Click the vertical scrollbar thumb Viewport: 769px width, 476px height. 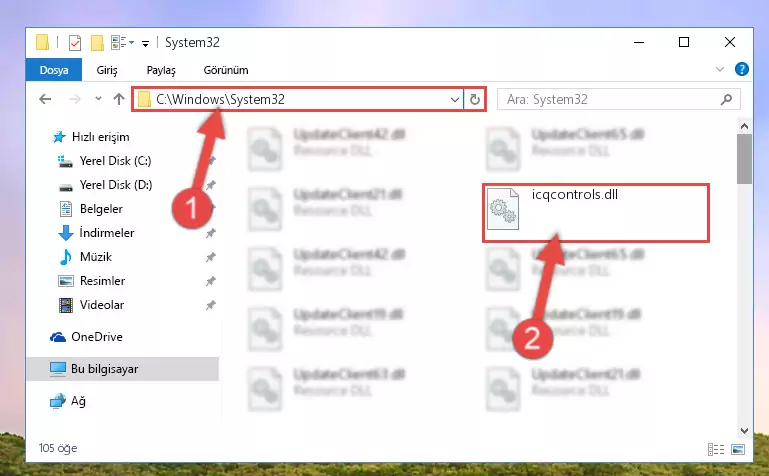(x=744, y=159)
